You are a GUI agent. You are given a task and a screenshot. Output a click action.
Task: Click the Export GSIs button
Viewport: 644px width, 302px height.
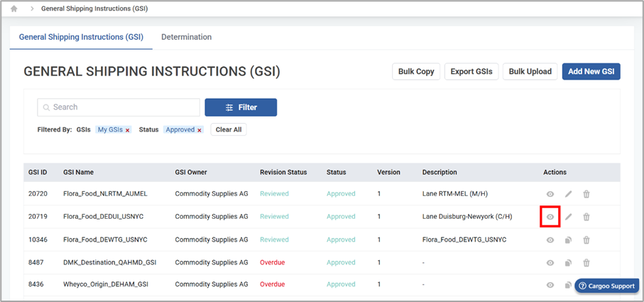(471, 72)
